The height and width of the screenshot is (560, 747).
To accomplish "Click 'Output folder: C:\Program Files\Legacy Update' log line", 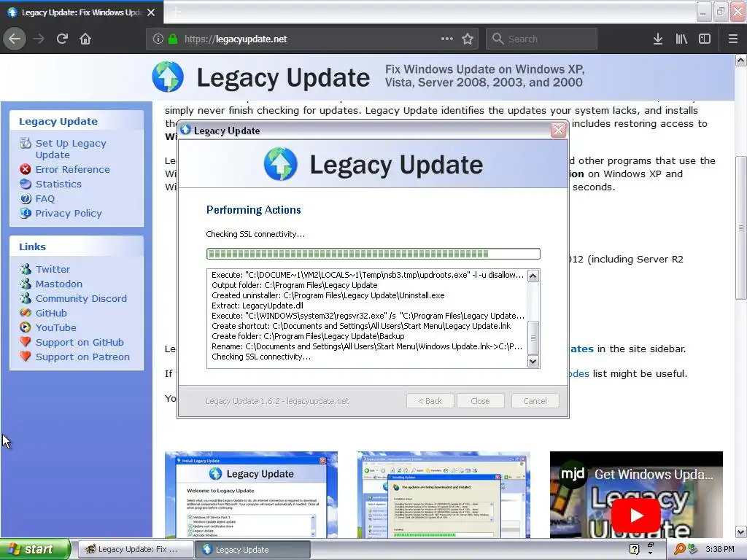I will pos(295,285).
